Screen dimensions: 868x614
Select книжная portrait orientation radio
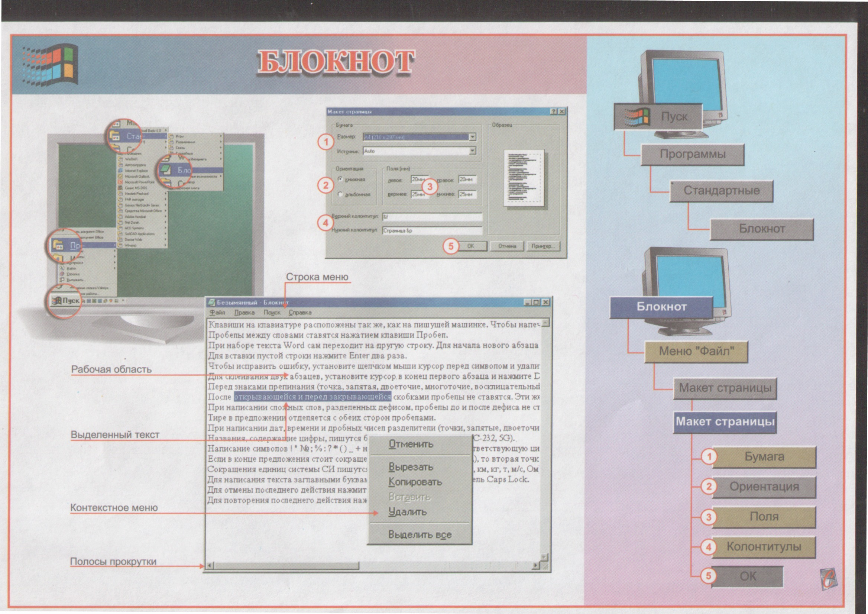340,179
